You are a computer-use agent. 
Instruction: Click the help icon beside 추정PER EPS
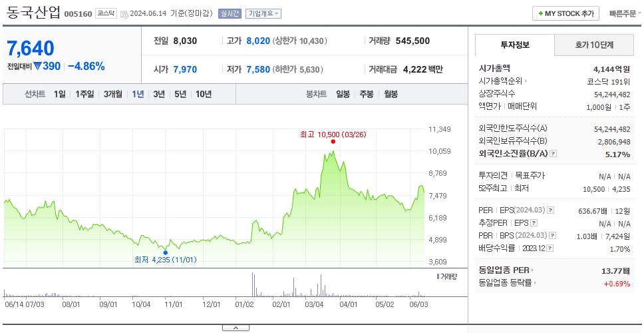click(534, 223)
